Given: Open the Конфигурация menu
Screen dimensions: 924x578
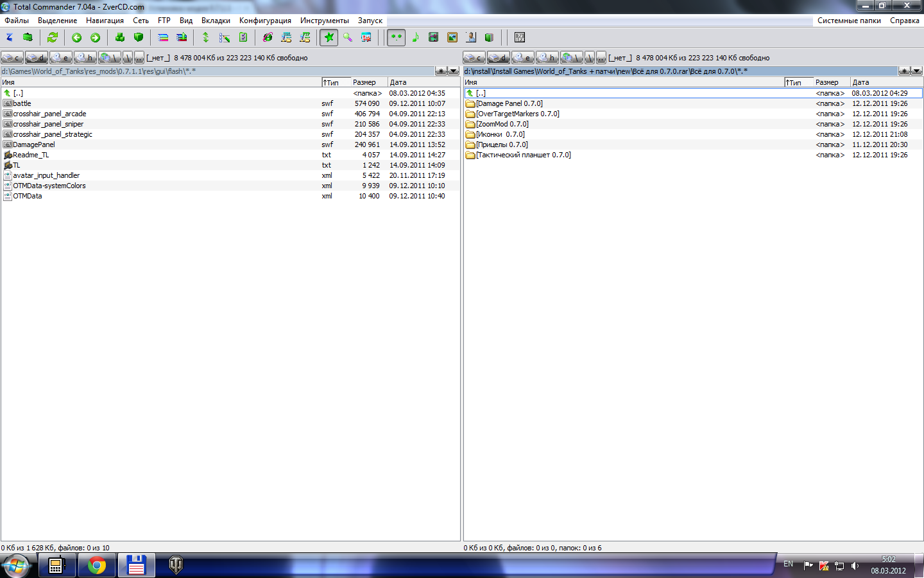Looking at the screenshot, I should coord(265,21).
